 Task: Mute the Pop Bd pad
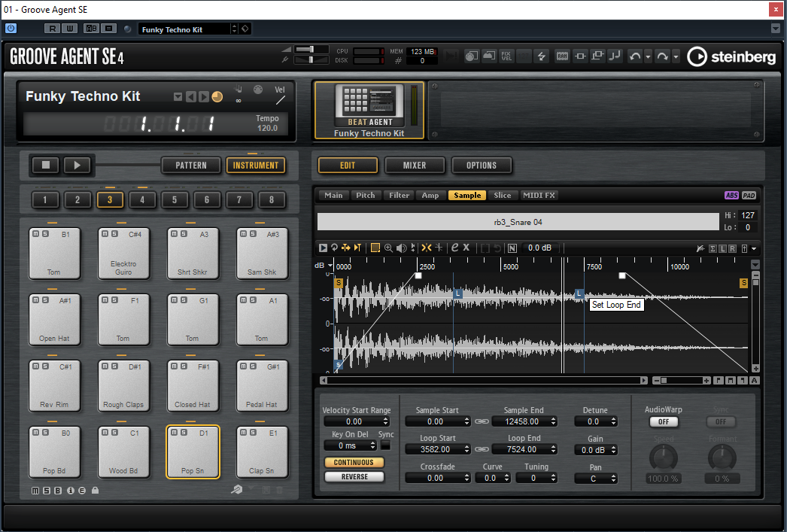click(x=35, y=433)
